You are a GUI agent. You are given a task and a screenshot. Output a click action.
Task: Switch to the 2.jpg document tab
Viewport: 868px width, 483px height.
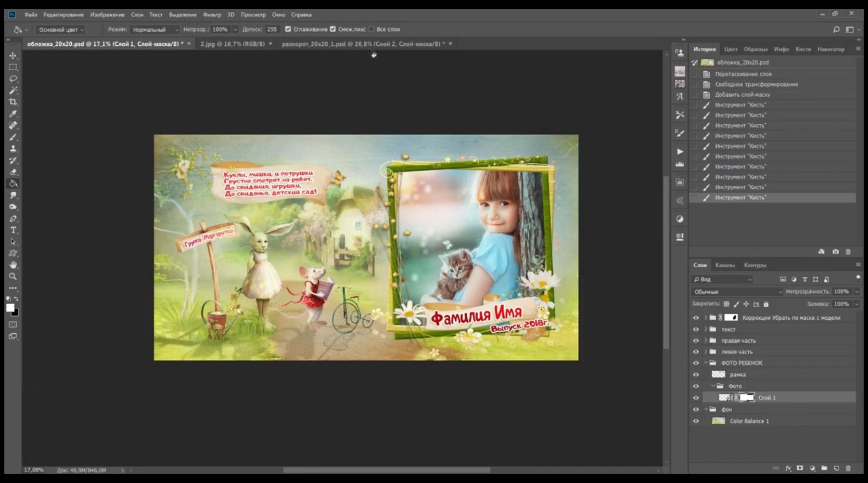point(233,44)
